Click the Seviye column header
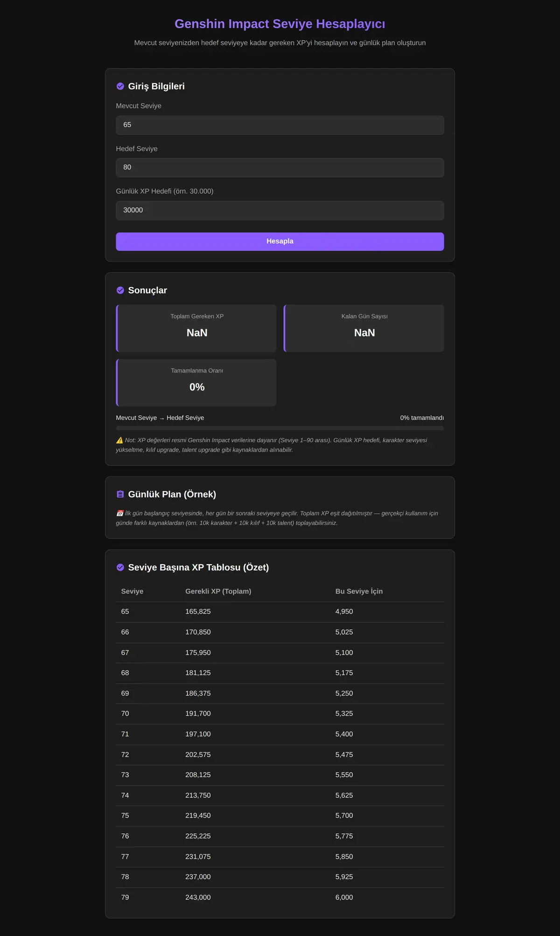Viewport: 560px width, 936px height. (x=132, y=591)
